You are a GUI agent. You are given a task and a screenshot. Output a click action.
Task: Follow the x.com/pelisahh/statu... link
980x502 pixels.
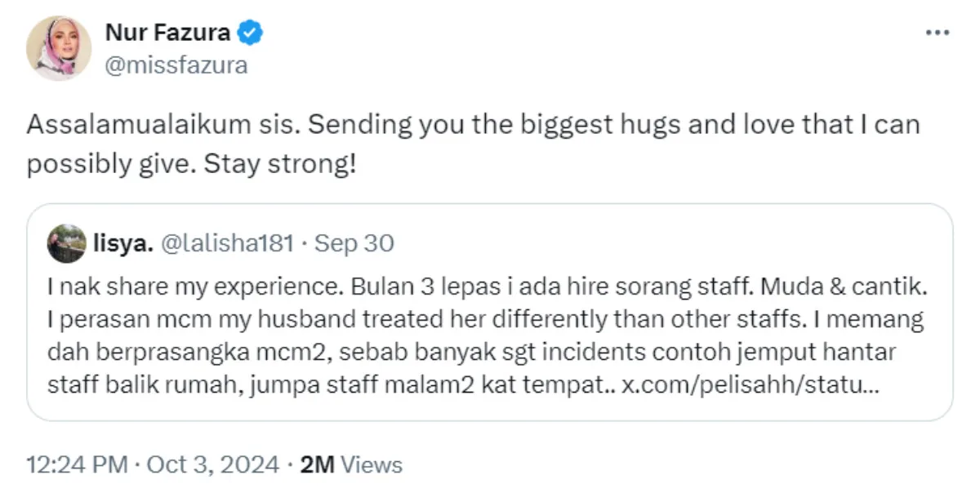751,384
